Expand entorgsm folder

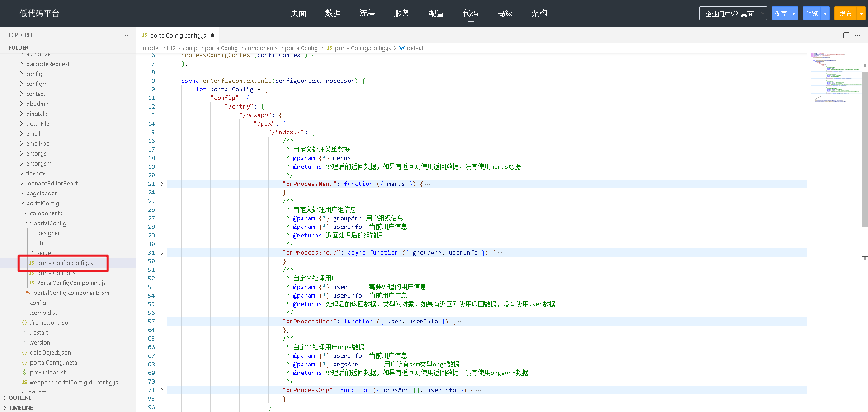[x=38, y=164]
